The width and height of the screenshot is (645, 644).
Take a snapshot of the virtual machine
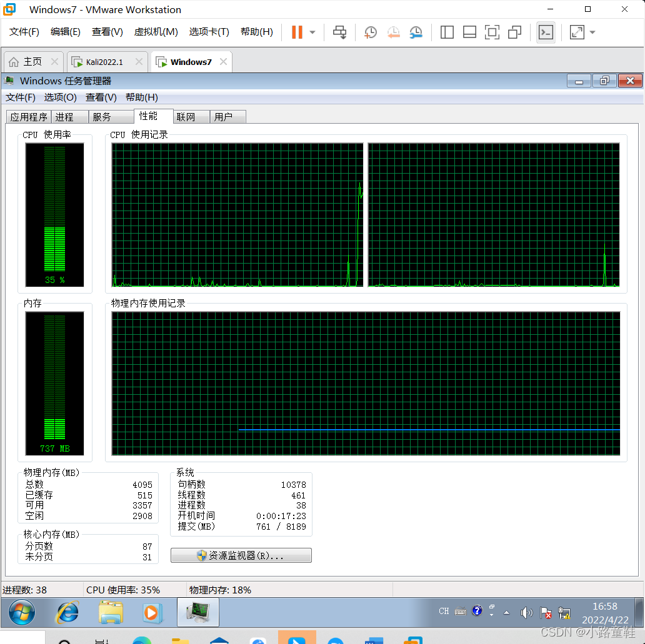(x=370, y=32)
